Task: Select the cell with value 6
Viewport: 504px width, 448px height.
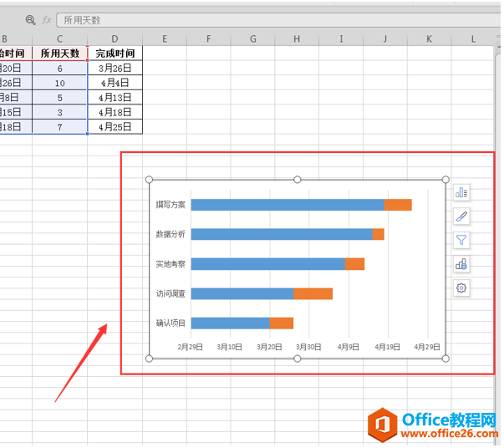Action: coord(60,69)
